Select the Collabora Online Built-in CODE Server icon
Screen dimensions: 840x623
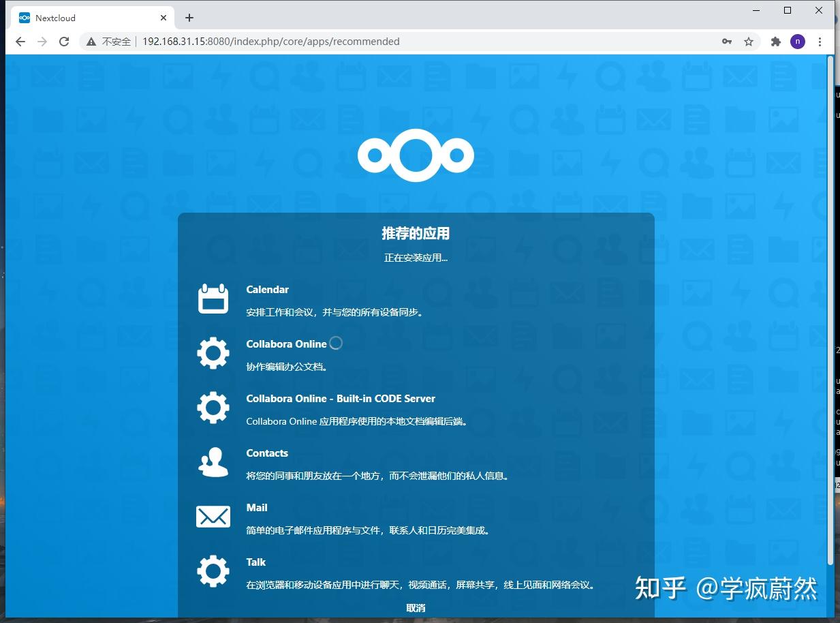pyautogui.click(x=213, y=408)
